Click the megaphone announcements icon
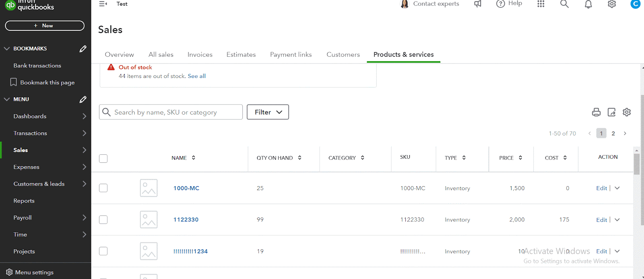Viewport: 644px width, 279px height. [478, 4]
